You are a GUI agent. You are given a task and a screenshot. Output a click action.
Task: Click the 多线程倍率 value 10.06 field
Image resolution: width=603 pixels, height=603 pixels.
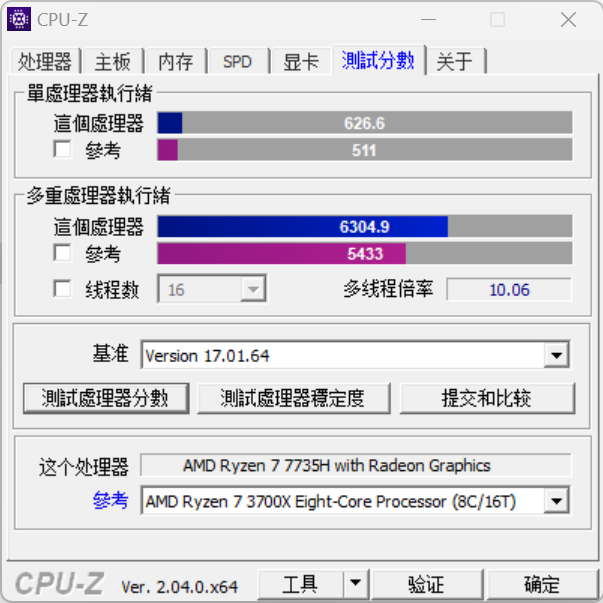pyautogui.click(x=509, y=289)
